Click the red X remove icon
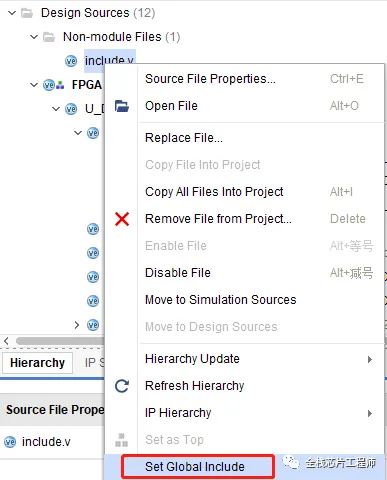The width and height of the screenshot is (387, 480). 122,219
